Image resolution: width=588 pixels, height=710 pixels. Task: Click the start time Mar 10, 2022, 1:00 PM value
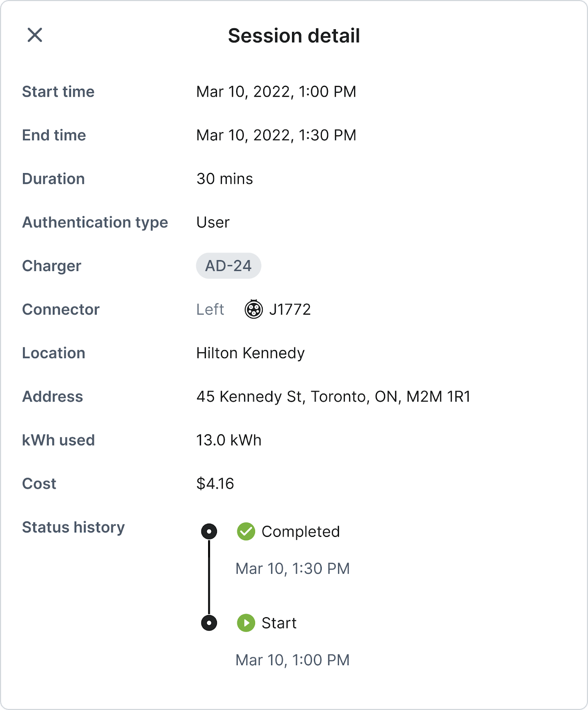pos(276,92)
